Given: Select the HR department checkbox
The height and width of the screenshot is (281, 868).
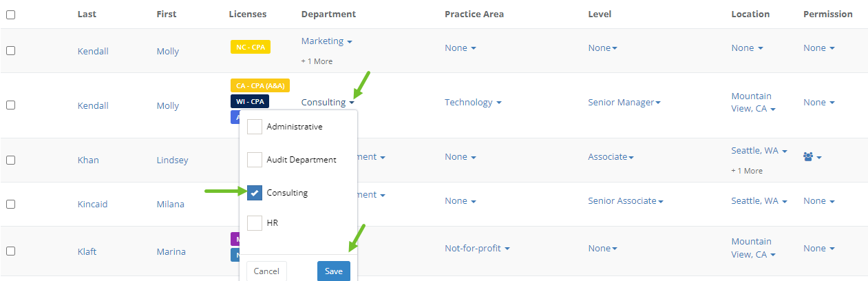Looking at the screenshot, I should pos(255,222).
